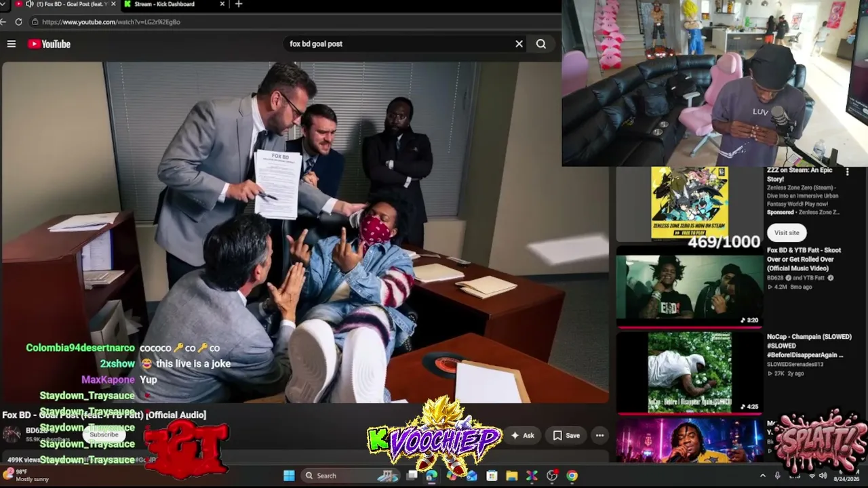
Task: Close the Stream - Kick Dashboard tab
Action: pos(222,4)
